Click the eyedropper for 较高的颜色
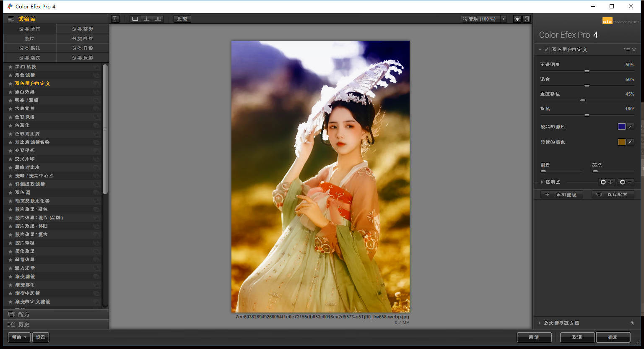Screen dimensions: 644x349 pyautogui.click(x=630, y=127)
